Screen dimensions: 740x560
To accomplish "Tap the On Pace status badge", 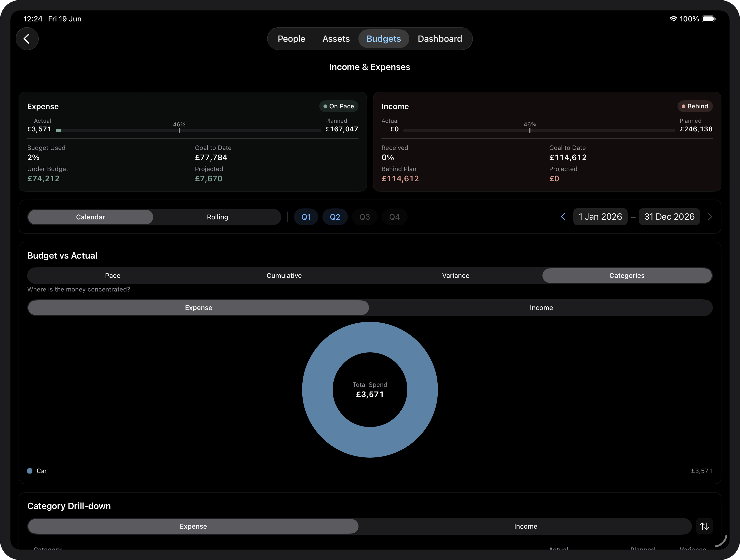I will tap(339, 106).
